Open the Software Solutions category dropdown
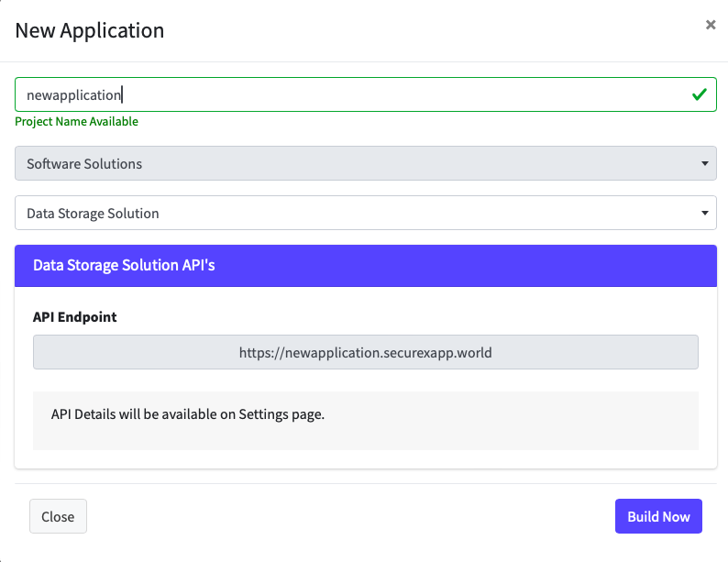 tap(365, 164)
